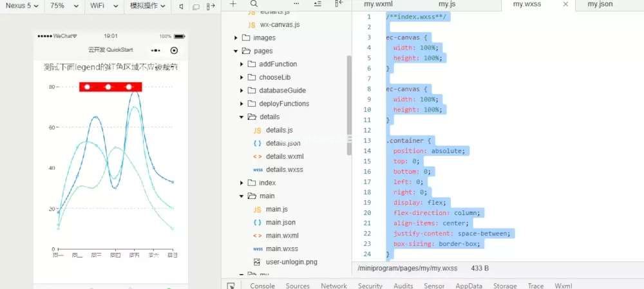Toggle the middle legend dot in chart

(x=108, y=87)
